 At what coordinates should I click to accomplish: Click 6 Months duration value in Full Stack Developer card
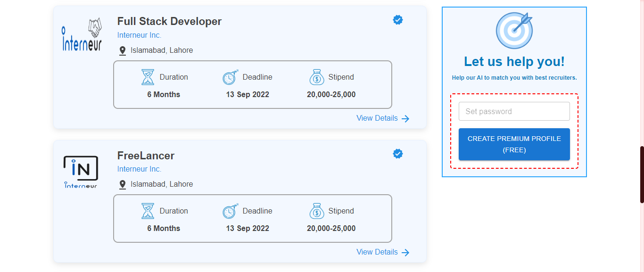click(x=164, y=94)
